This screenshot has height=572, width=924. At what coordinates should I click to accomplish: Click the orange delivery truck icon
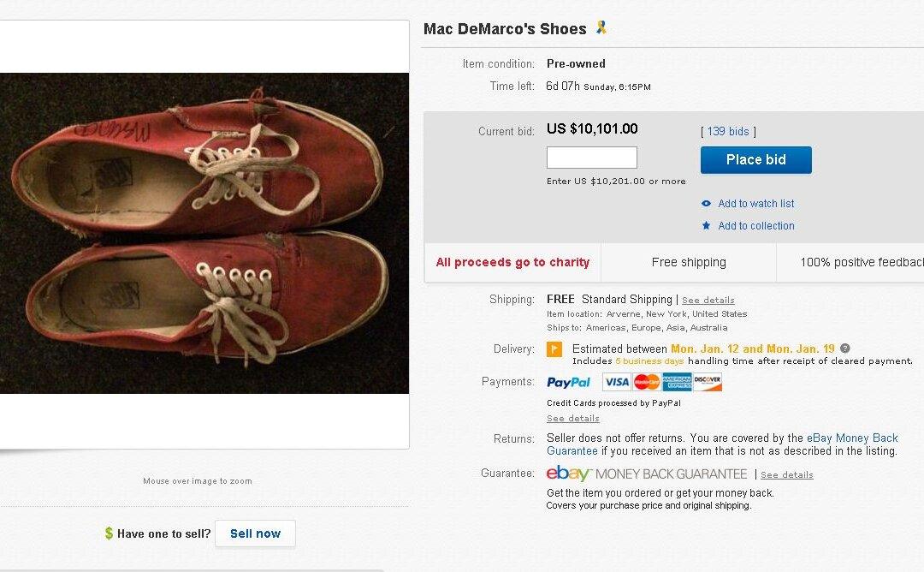click(554, 349)
